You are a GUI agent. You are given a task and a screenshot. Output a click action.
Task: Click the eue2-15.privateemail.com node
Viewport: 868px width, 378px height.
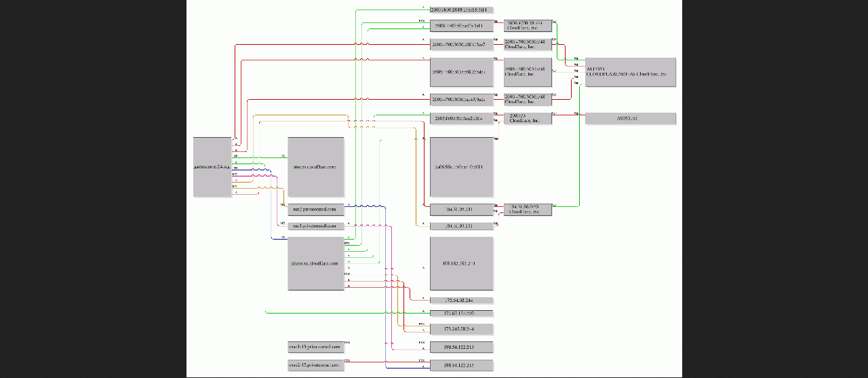click(316, 366)
